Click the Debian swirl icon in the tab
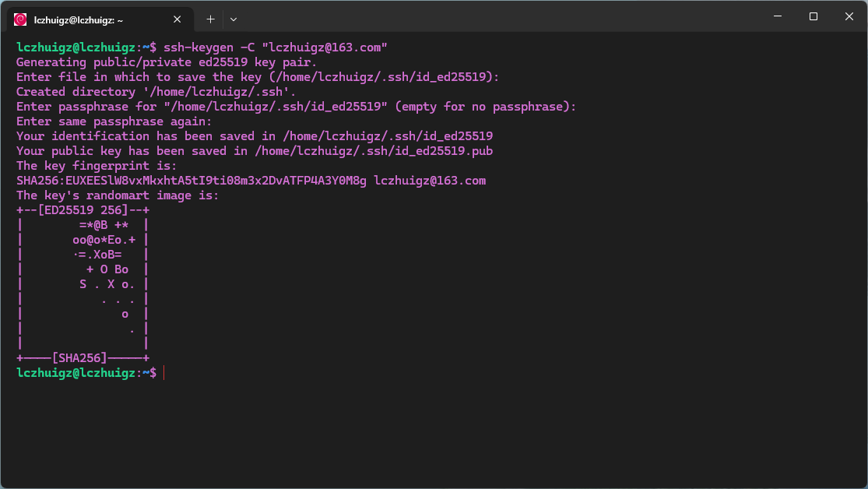 click(20, 19)
